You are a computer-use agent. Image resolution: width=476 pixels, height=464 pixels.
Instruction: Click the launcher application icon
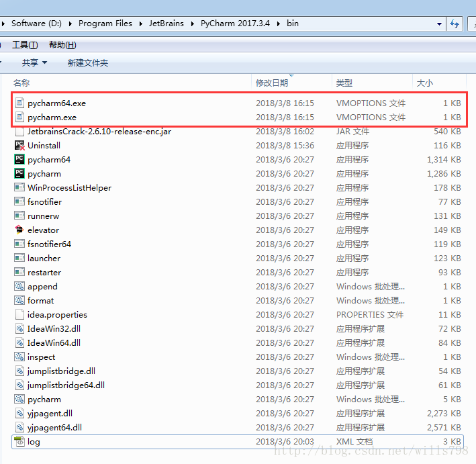[19, 258]
